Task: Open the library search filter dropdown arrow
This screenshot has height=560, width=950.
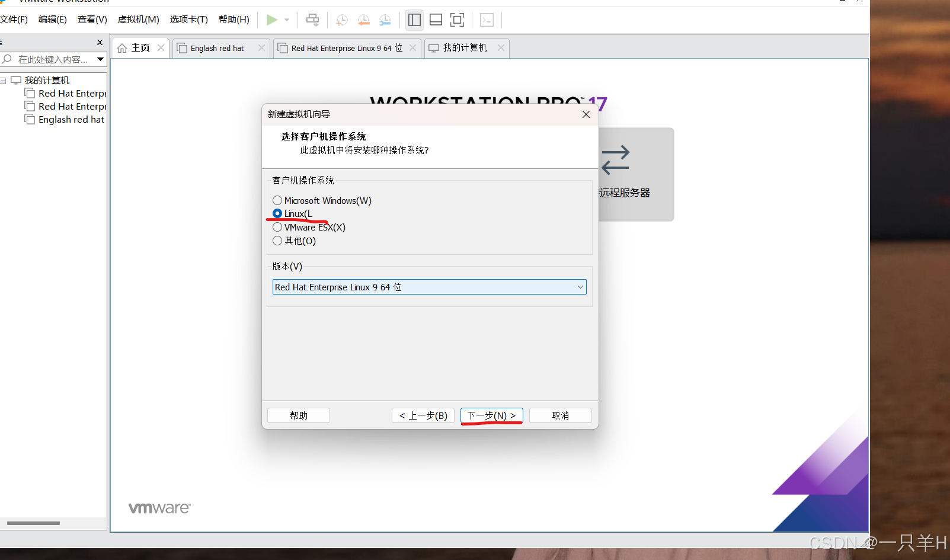Action: pyautogui.click(x=100, y=59)
